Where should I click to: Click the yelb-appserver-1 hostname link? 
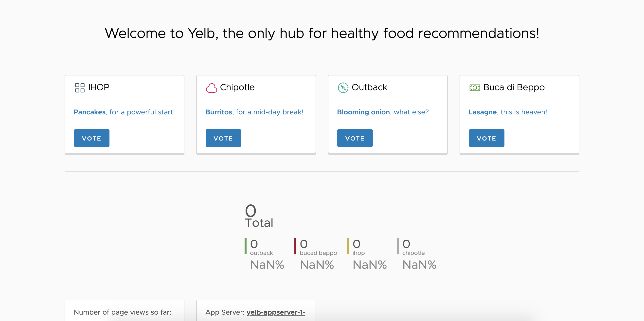276,312
